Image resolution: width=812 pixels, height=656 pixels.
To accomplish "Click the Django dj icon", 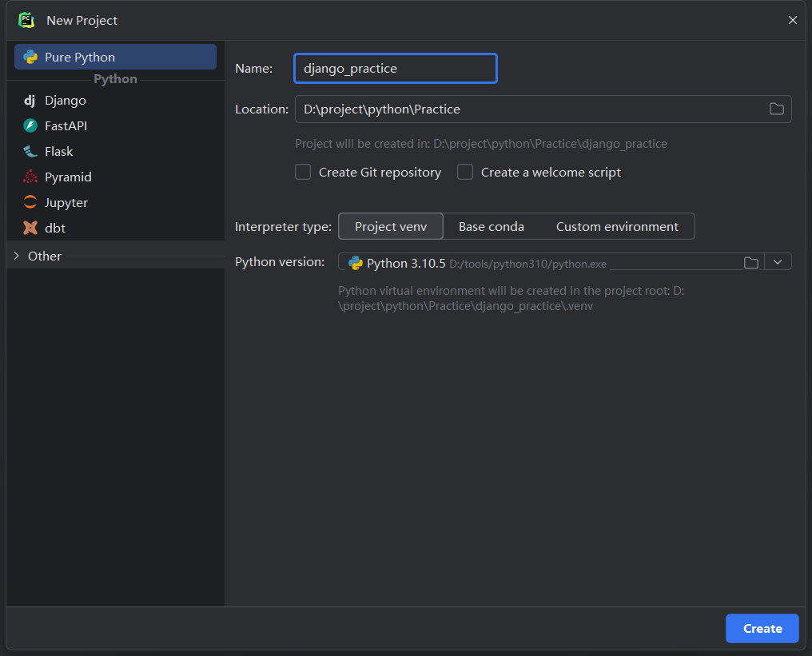I will [x=30, y=101].
